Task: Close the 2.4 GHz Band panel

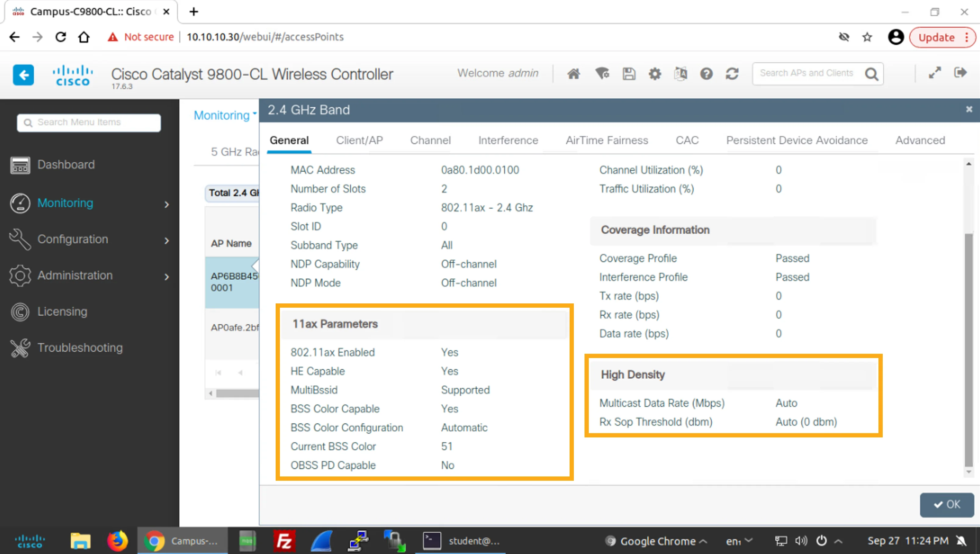Action: (x=969, y=110)
